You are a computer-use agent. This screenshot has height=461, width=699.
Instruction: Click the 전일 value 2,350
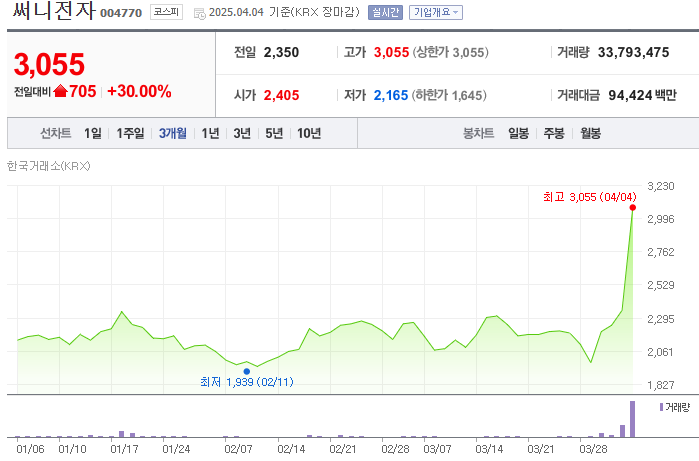281,52
